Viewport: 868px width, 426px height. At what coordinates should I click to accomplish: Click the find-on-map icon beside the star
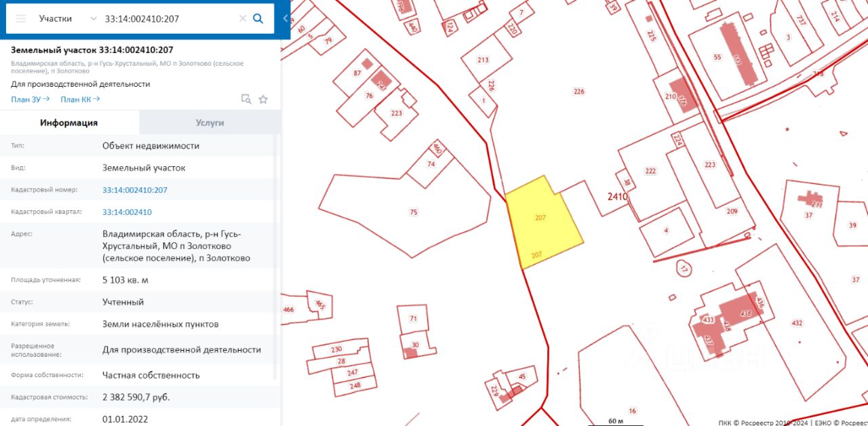[x=246, y=99]
